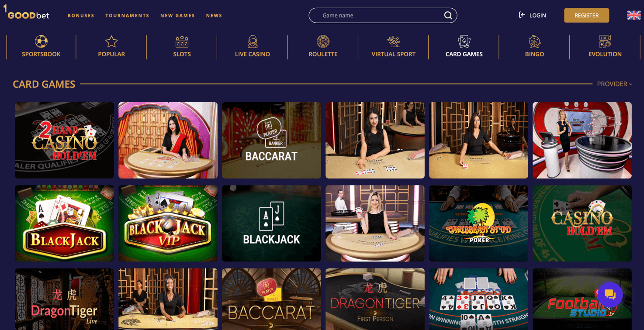Open the Live Casino dealer icon
The image size is (644, 330).
click(253, 41)
